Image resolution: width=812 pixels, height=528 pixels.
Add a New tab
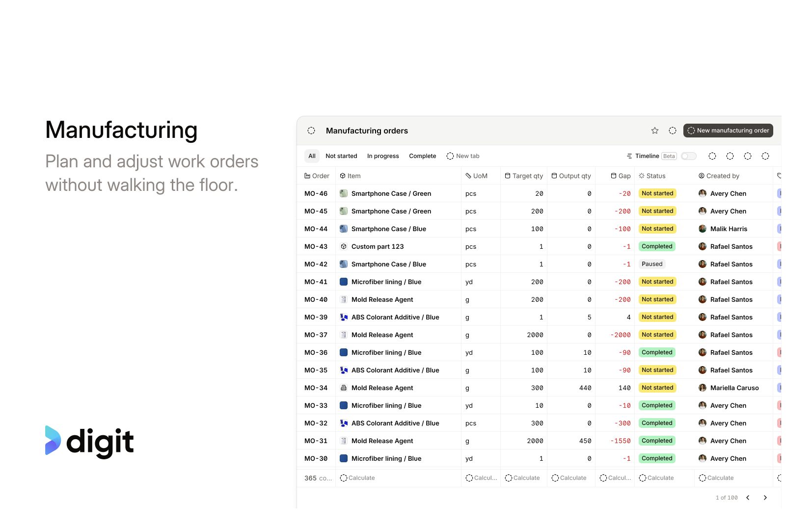[x=462, y=156]
